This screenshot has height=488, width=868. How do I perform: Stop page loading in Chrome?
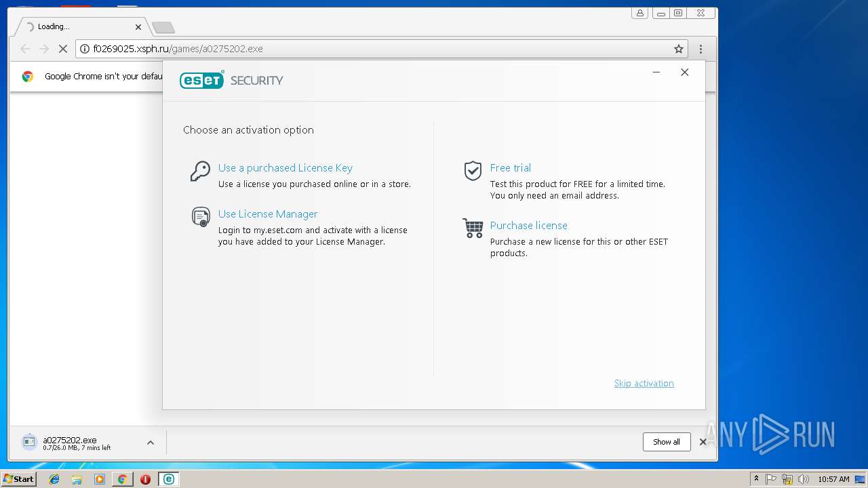(x=62, y=49)
